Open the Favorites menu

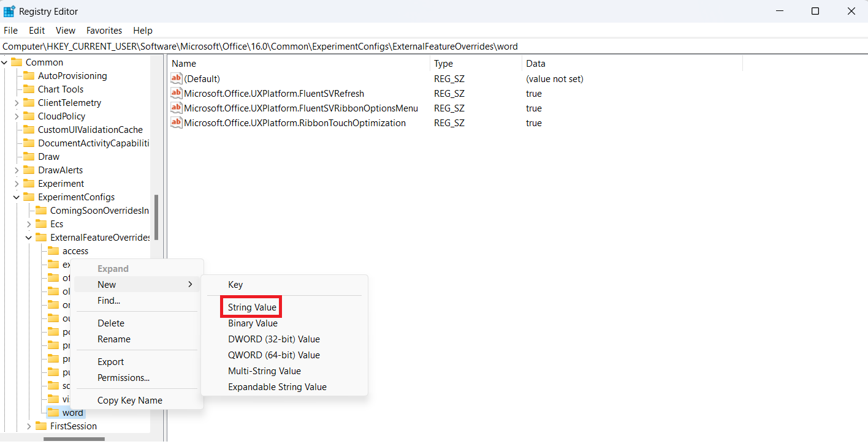pyautogui.click(x=104, y=31)
